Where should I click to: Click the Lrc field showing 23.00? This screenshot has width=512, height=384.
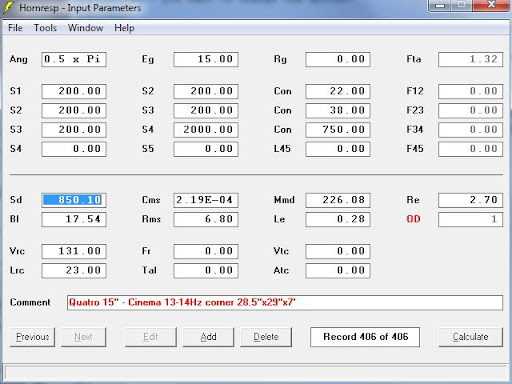tap(74, 271)
